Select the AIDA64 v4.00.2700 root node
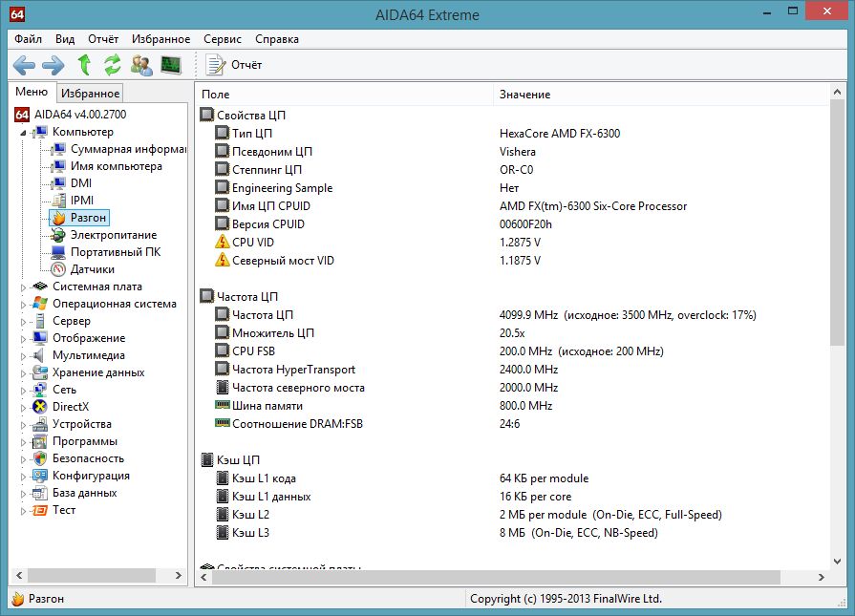The image size is (855, 616). 80,115
